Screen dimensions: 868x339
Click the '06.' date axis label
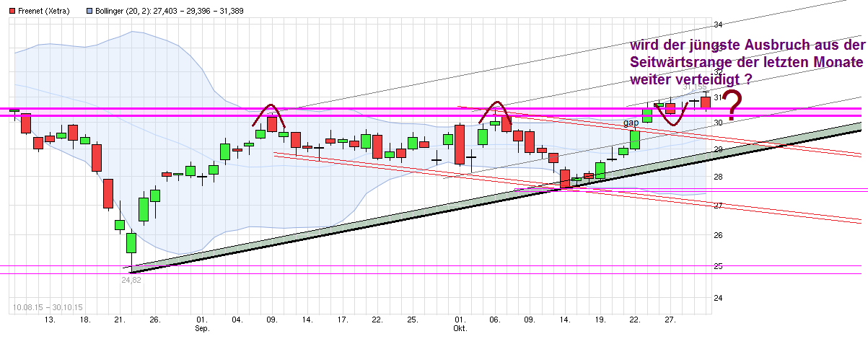494,320
